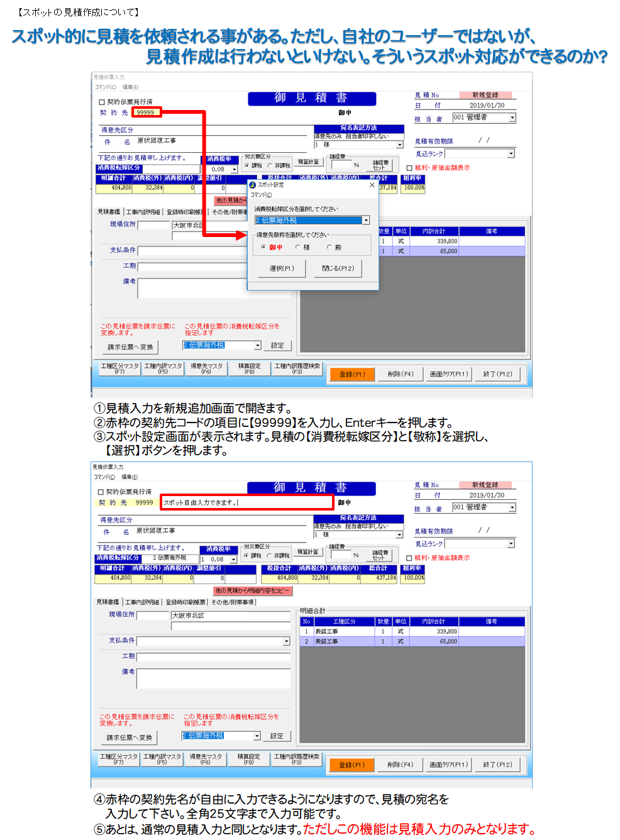The width and height of the screenshot is (620, 840).
Task: Click the 閉じる(F12) button
Action: [338, 268]
